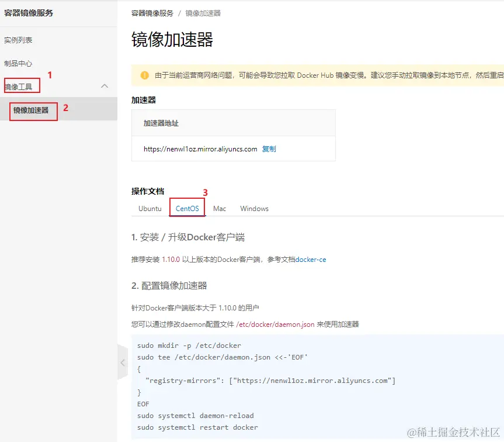The width and height of the screenshot is (504, 442).
Task: Collapse the left navigation panel arrow
Action: (123, 362)
